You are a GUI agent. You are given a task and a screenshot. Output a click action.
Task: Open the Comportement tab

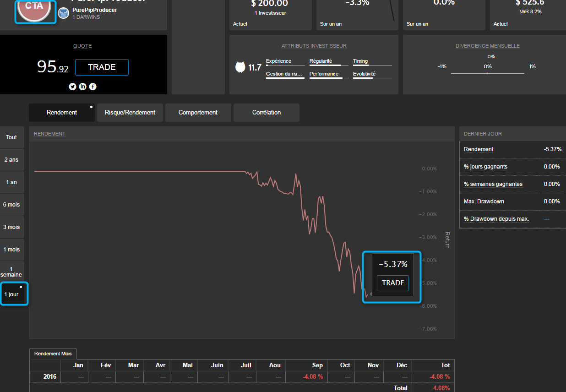198,113
